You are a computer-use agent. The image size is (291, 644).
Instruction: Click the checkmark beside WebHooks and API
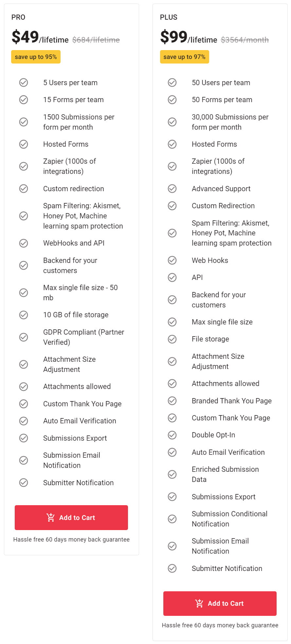[23, 243]
